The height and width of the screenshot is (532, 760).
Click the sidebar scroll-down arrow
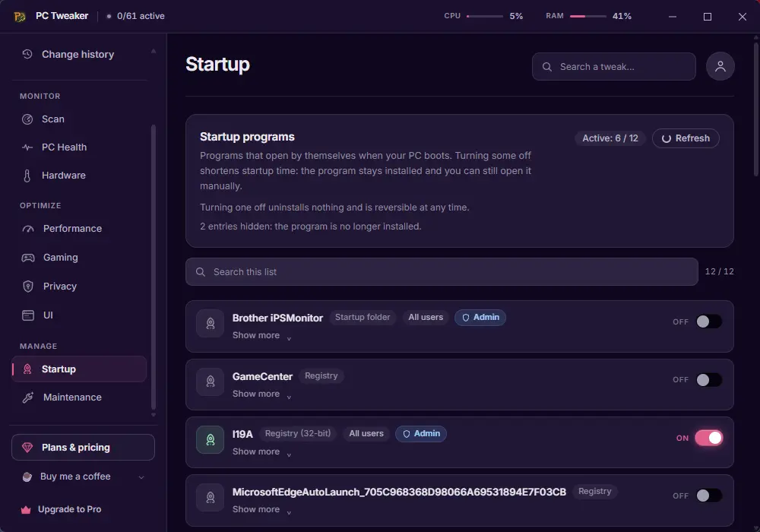pyautogui.click(x=154, y=415)
